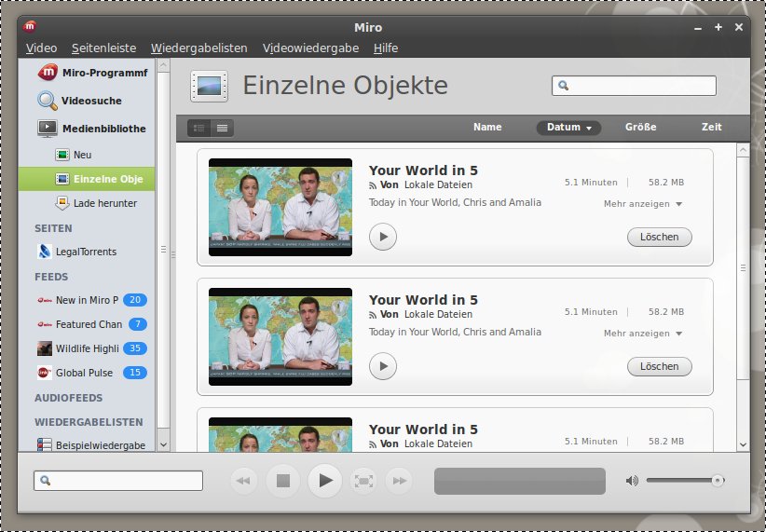Viewport: 766px width, 532px height.
Task: Open the Miro-Programmführer sidebar item
Action: point(87,73)
